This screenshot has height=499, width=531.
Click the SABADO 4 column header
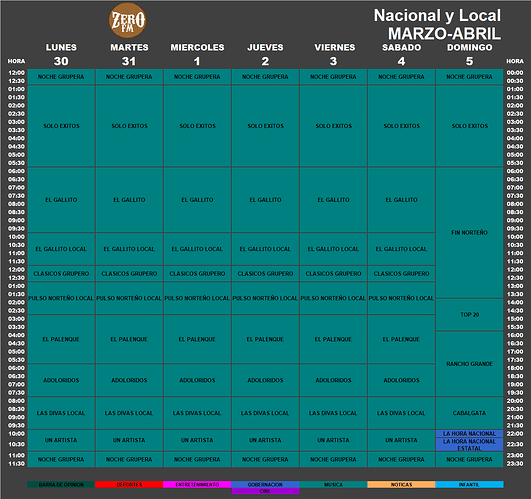[402, 54]
